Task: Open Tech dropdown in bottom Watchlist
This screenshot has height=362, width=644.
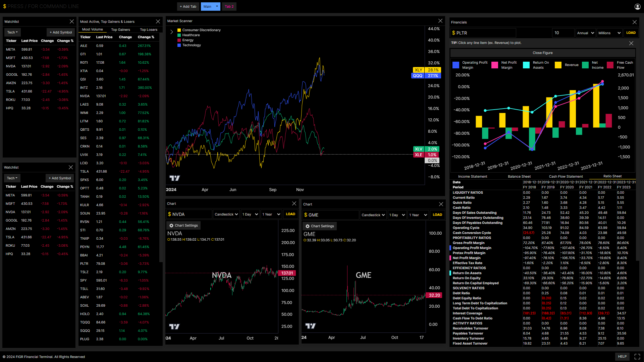Action: tap(12, 178)
